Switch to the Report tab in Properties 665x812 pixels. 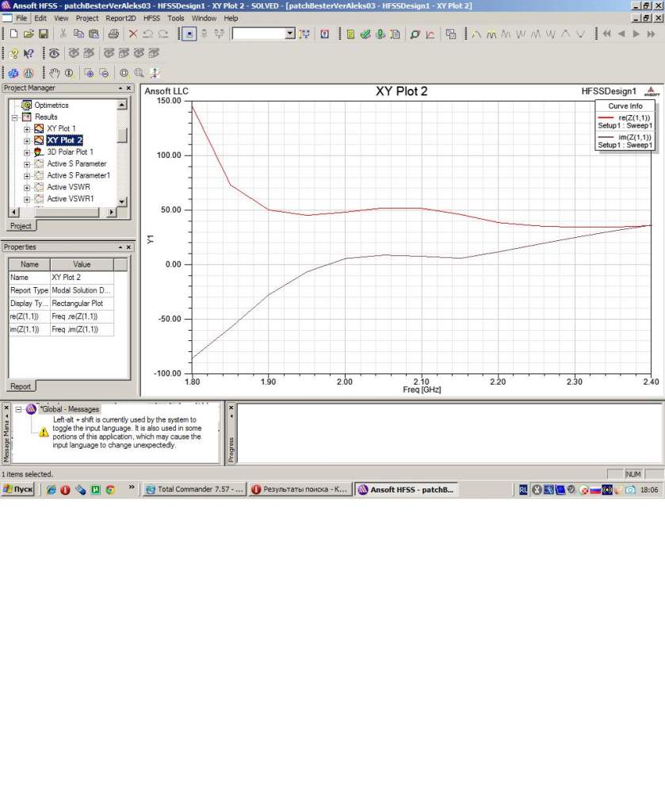click(21, 386)
